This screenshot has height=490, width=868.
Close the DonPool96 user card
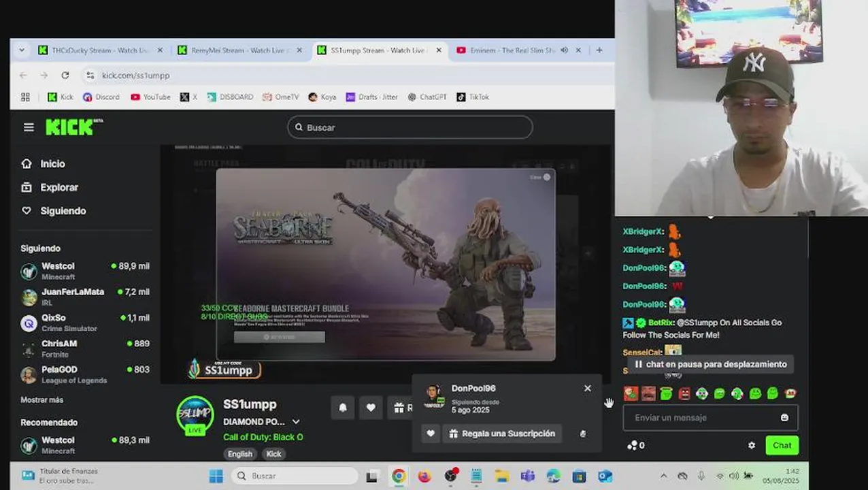point(588,389)
